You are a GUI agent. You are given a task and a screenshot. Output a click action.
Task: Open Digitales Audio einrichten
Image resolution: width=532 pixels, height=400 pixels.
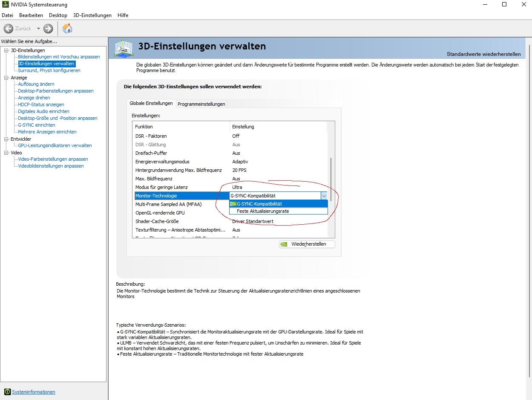(x=43, y=111)
